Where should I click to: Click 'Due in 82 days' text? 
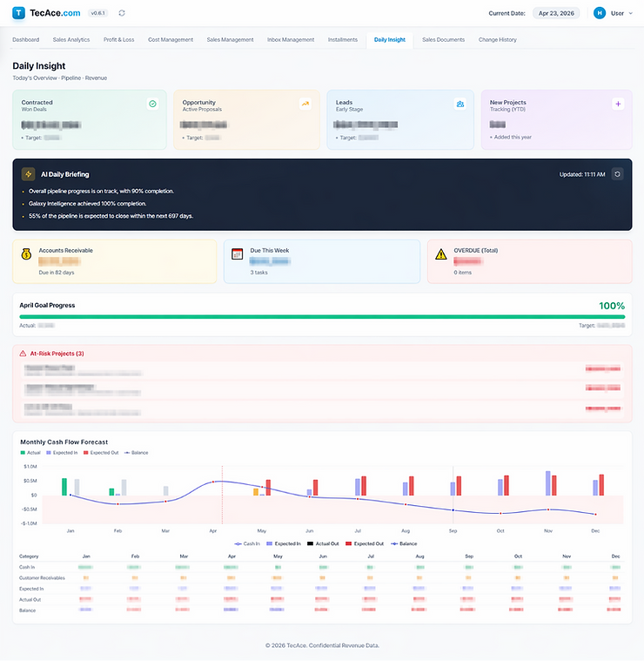pyautogui.click(x=57, y=273)
